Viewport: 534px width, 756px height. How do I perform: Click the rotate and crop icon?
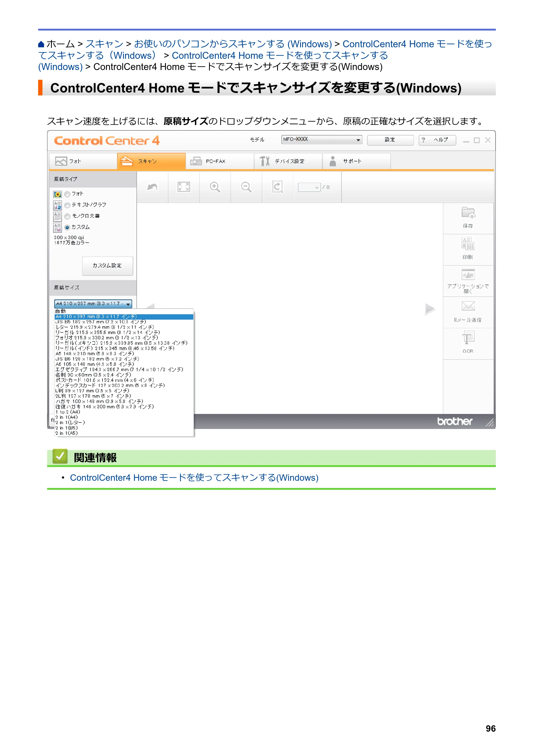click(277, 187)
